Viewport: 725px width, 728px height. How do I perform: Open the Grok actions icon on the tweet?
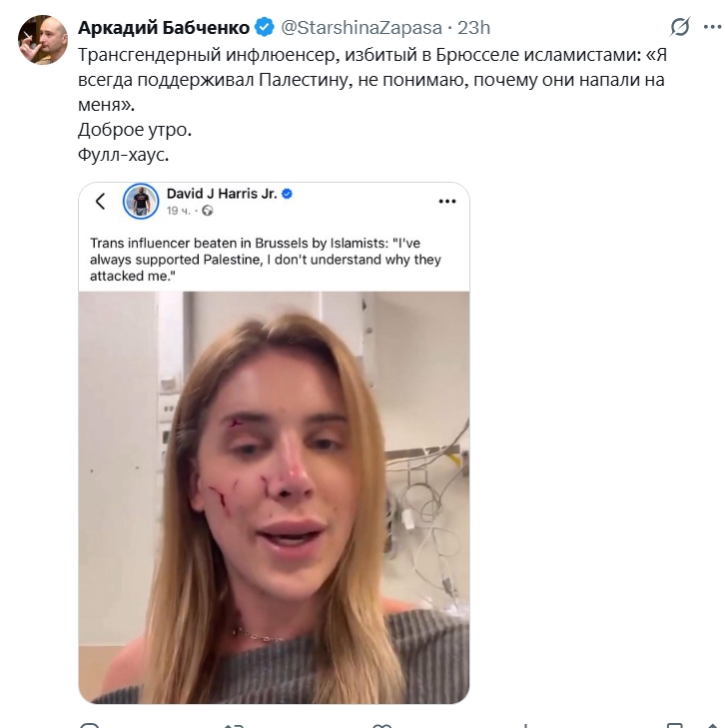pyautogui.click(x=680, y=27)
